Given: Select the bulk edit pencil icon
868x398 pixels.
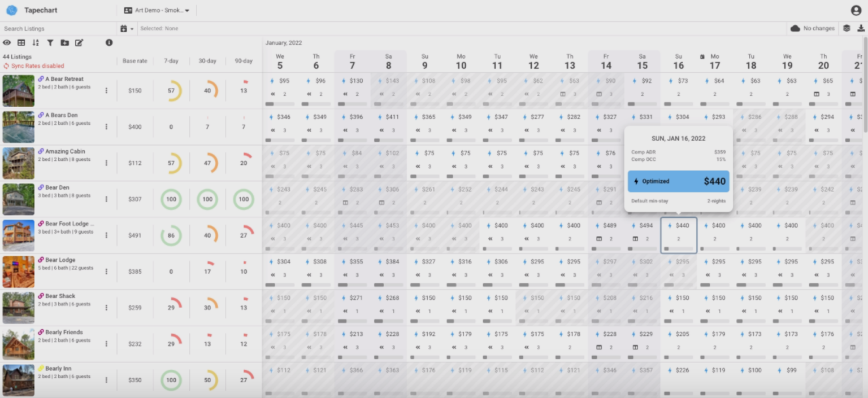Looking at the screenshot, I should 79,42.
